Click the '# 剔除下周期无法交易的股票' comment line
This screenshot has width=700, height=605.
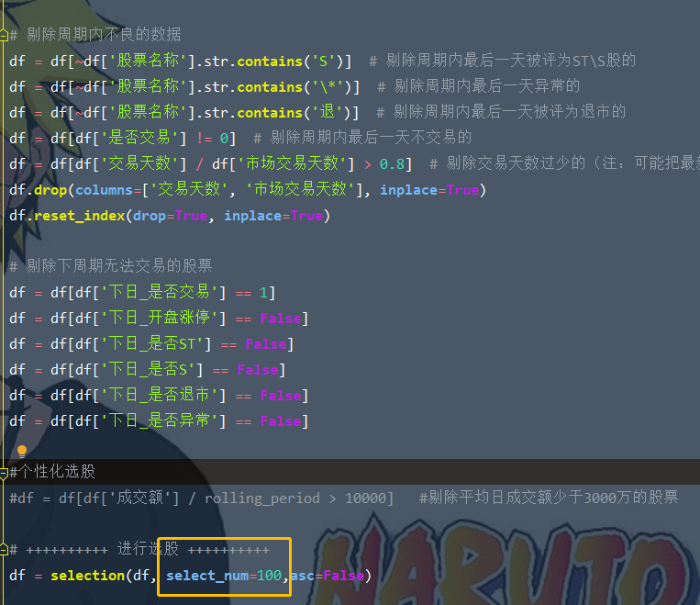111,266
